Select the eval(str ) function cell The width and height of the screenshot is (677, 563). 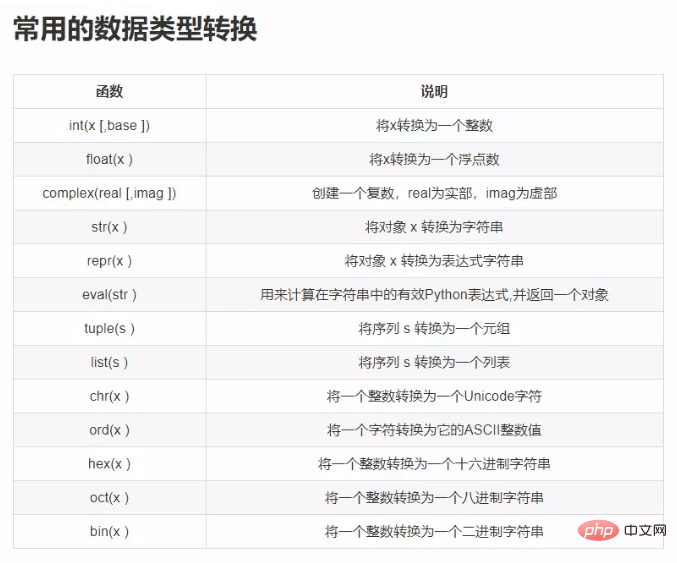click(x=110, y=294)
